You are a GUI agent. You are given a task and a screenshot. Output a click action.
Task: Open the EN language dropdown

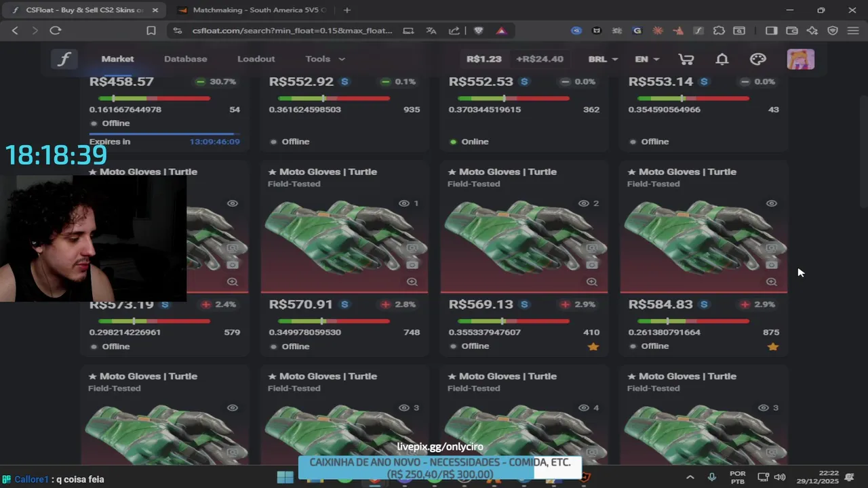tap(647, 59)
